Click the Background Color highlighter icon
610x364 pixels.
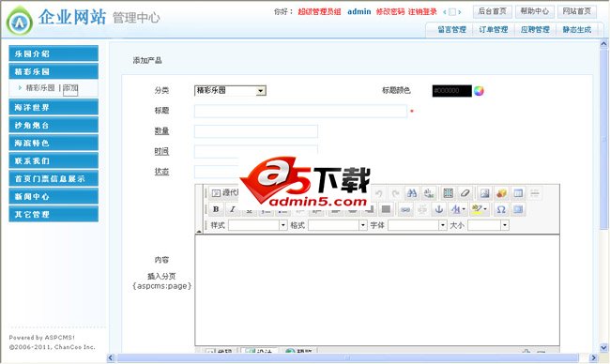(x=477, y=209)
